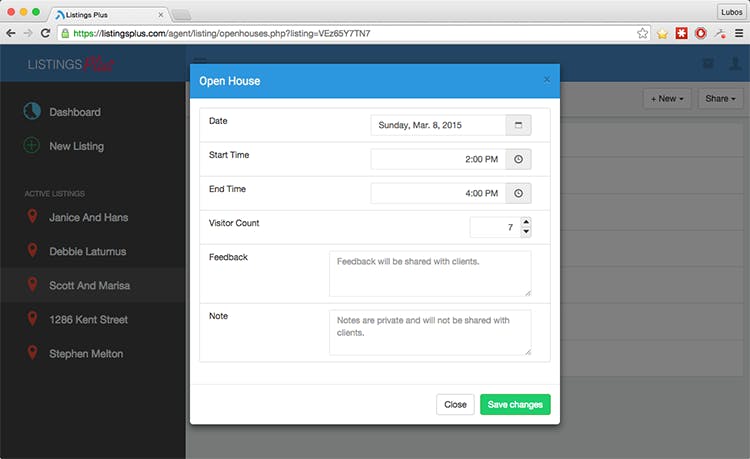Click the Dashboard icon in sidebar

(x=32, y=111)
